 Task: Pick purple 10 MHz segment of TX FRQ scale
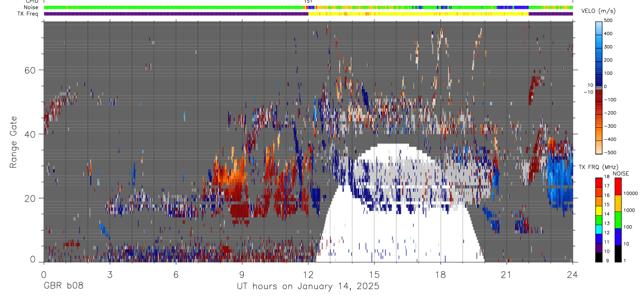(599, 248)
